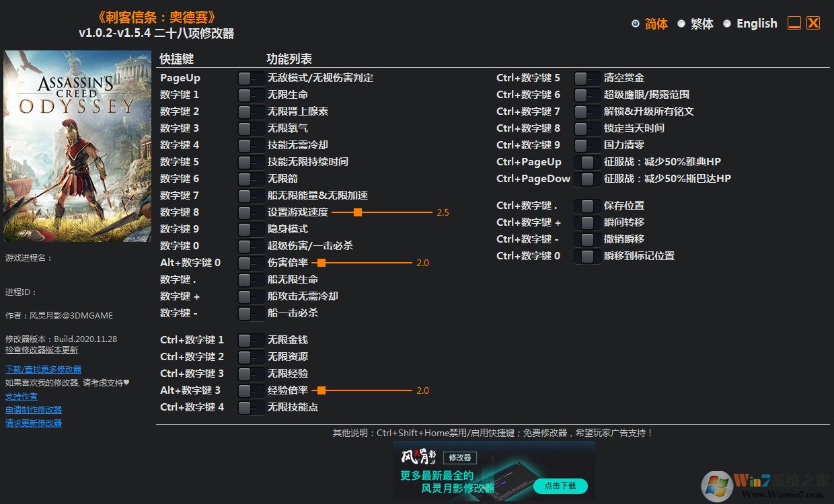Enable the 无敌模式 god mode toggle

click(x=250, y=77)
